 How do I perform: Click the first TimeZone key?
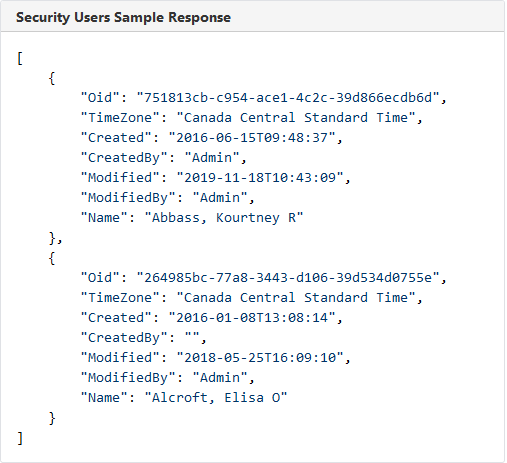[x=120, y=118]
